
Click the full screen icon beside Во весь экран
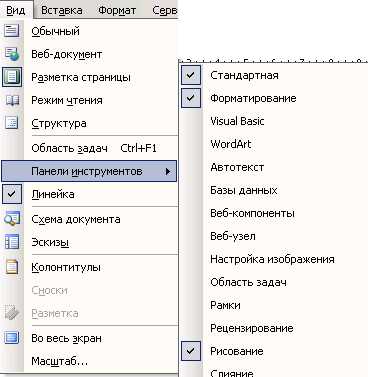click(x=12, y=338)
